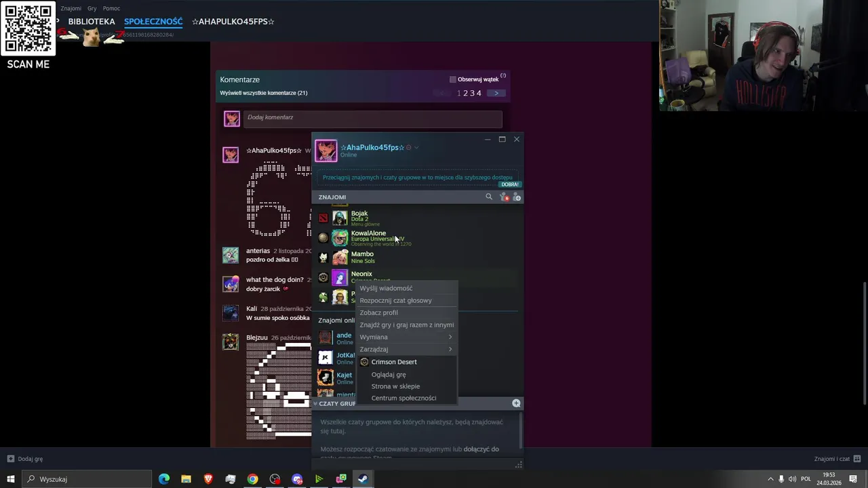Click POL language indicator in tray
This screenshot has width=868, height=488.
(x=806, y=479)
